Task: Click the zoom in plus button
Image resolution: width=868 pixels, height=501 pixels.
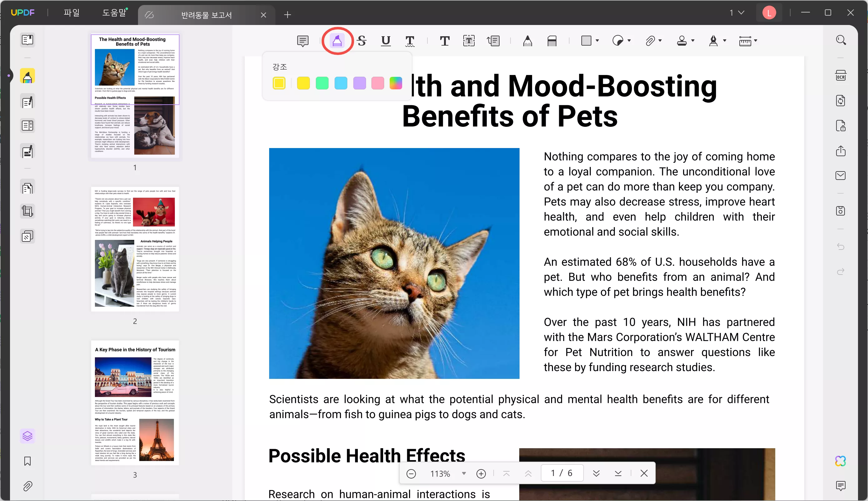Action: [481, 474]
